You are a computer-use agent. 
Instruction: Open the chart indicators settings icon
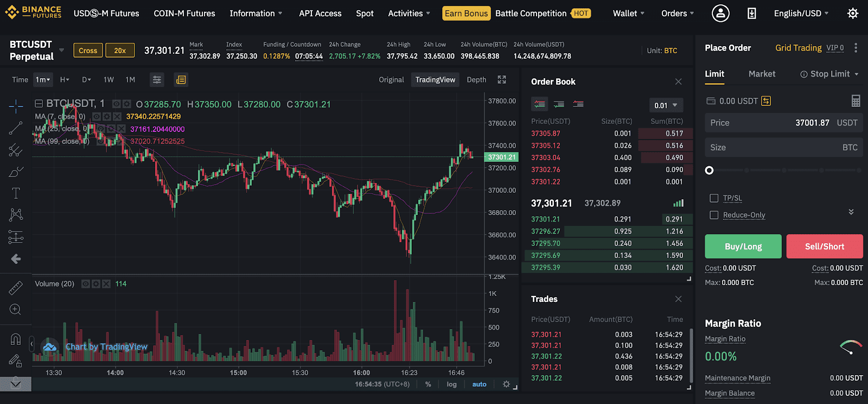tap(157, 80)
